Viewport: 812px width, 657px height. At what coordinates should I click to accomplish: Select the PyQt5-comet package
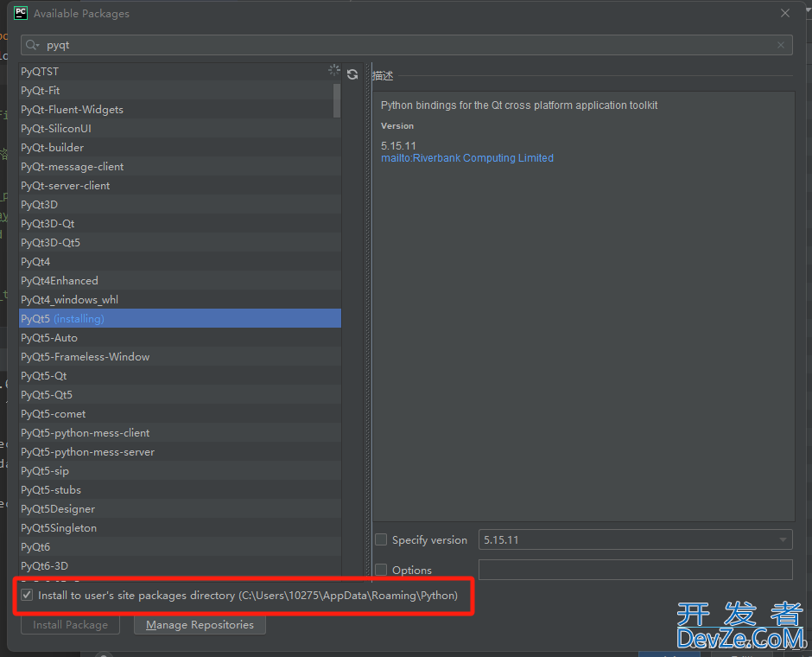click(x=180, y=413)
